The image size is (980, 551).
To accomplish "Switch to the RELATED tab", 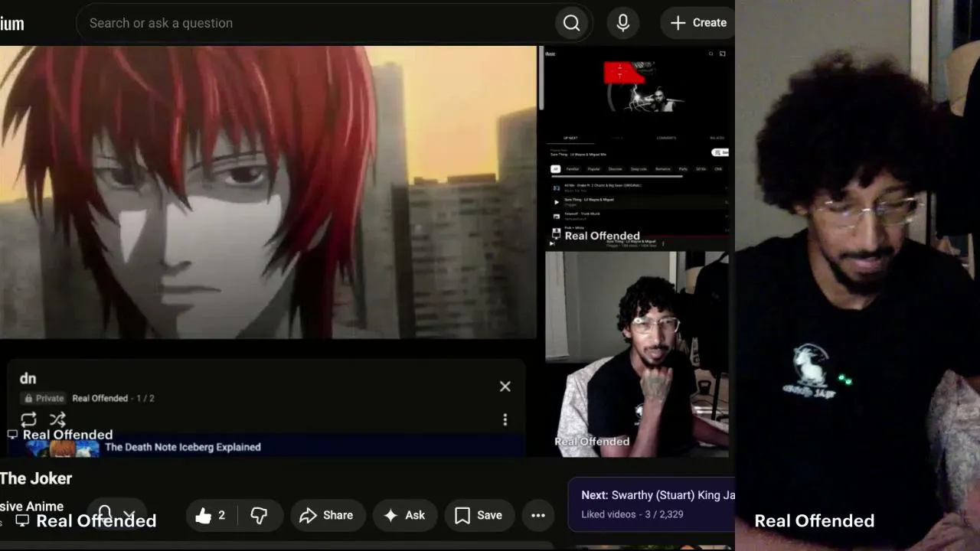I will (x=717, y=138).
